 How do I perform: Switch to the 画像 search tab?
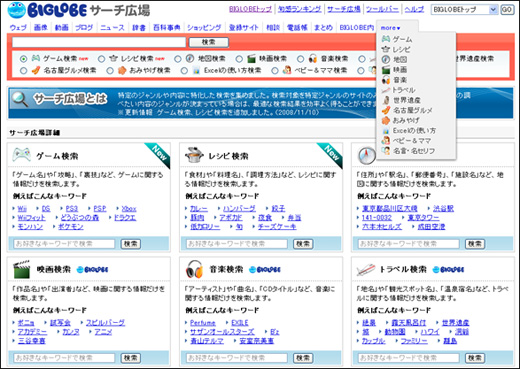[x=41, y=28]
